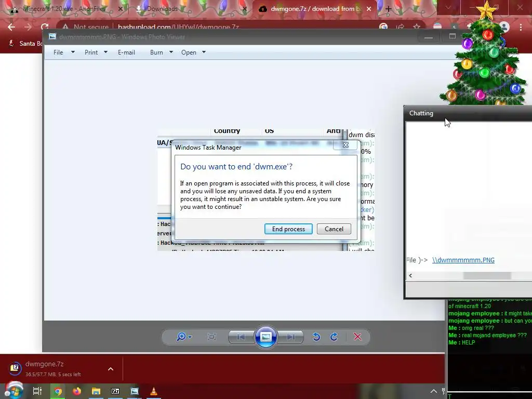Reload the Chrome page
Viewport: 532px width, 399px height.
coord(45,27)
